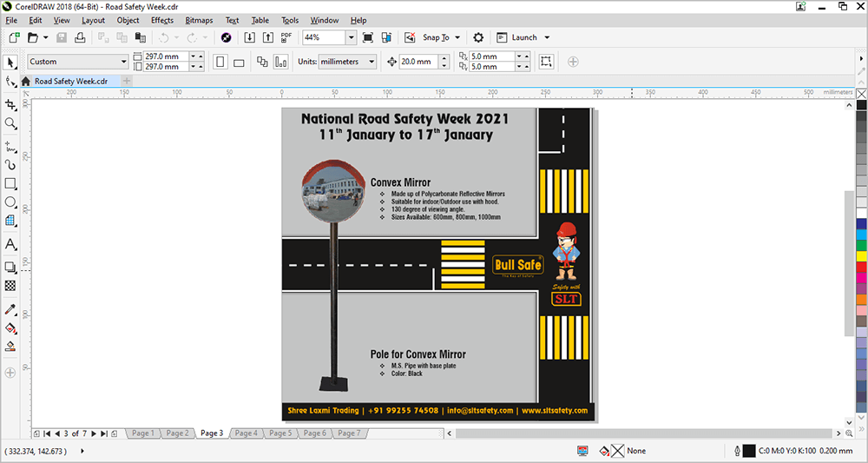Select the Zoom magnifier tool
Screen dimensions: 868x463
coord(10,123)
